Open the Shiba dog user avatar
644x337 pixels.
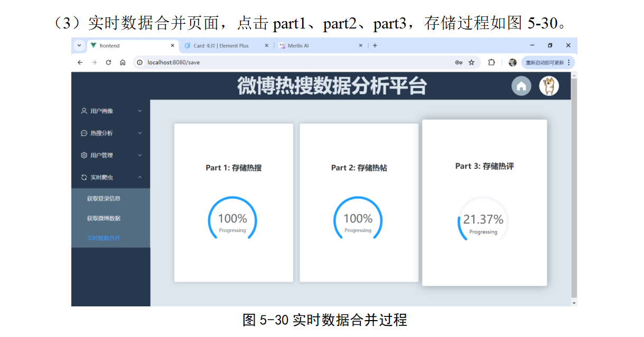[x=549, y=86]
